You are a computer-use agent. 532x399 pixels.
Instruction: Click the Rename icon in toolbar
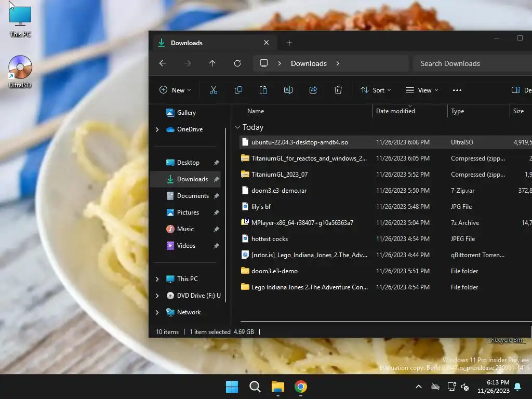tap(288, 90)
